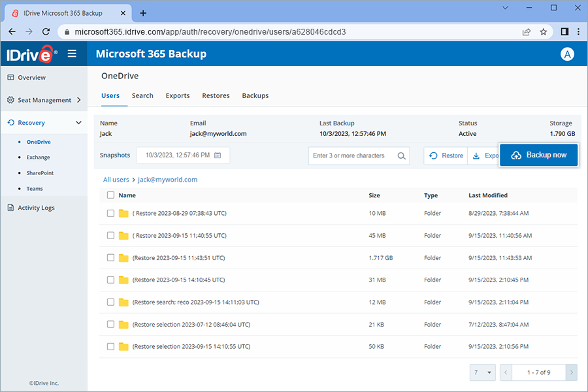Click the share page icon in address bar
Image resolution: width=588 pixels, height=392 pixels.
click(527, 32)
